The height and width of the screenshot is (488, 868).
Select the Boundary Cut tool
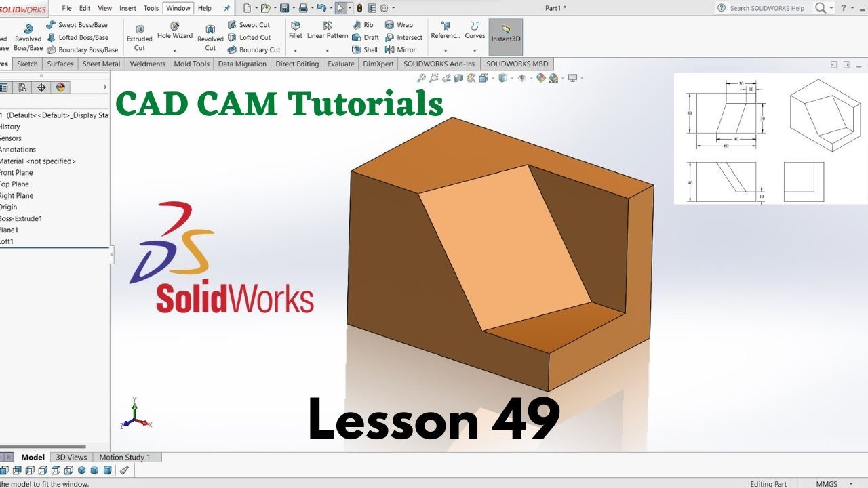(x=254, y=49)
